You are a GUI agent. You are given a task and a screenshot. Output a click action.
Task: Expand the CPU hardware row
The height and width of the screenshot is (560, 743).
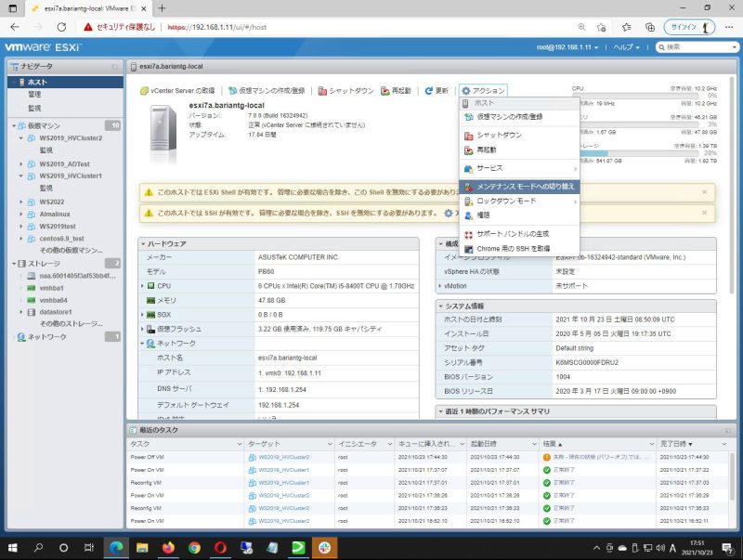coord(142,286)
